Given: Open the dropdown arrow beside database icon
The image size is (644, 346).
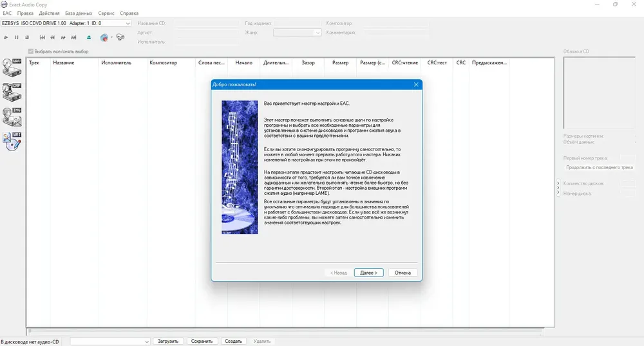Looking at the screenshot, I should (x=111, y=37).
